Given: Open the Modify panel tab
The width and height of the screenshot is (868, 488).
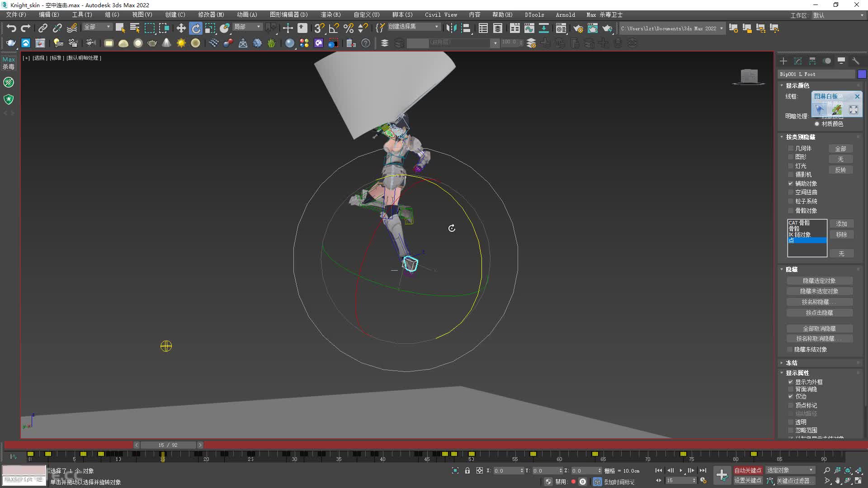Looking at the screenshot, I should pyautogui.click(x=798, y=61).
